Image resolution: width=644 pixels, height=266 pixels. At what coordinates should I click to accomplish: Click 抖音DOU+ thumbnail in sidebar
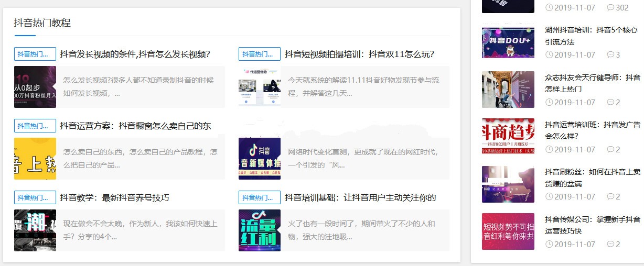click(x=508, y=41)
